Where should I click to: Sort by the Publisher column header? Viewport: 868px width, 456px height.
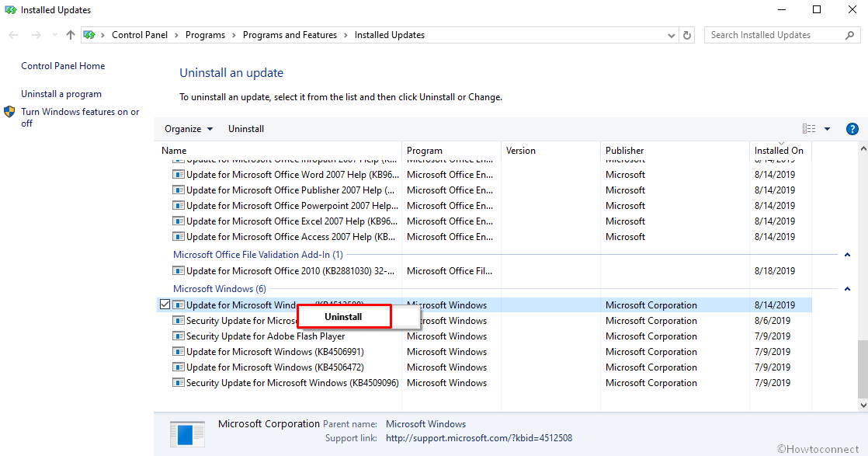(x=675, y=151)
